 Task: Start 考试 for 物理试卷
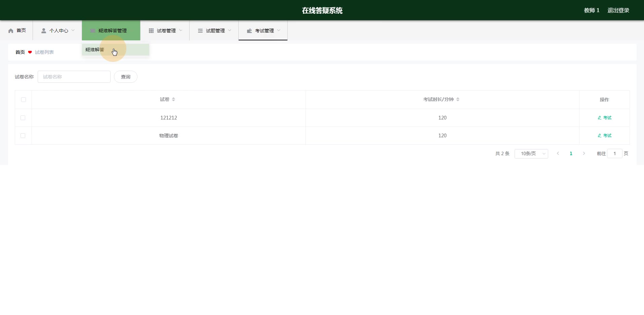(x=605, y=136)
